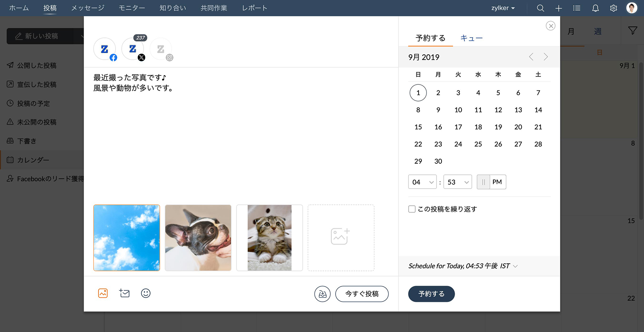The height and width of the screenshot is (332, 644).
Task: Click the image attachment icon
Action: (x=103, y=293)
